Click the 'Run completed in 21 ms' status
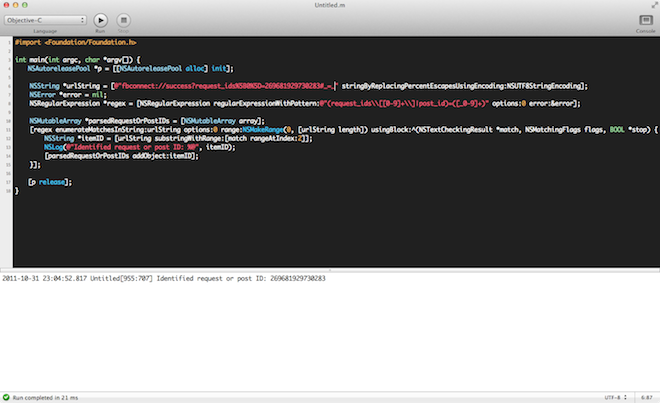 (x=45, y=398)
